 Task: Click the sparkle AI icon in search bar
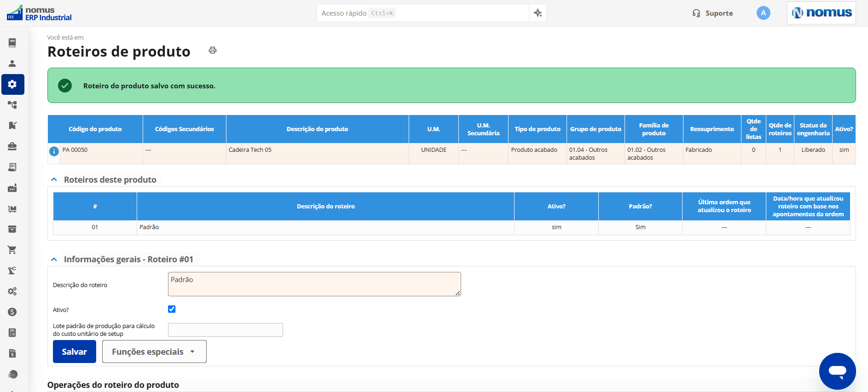click(x=538, y=13)
